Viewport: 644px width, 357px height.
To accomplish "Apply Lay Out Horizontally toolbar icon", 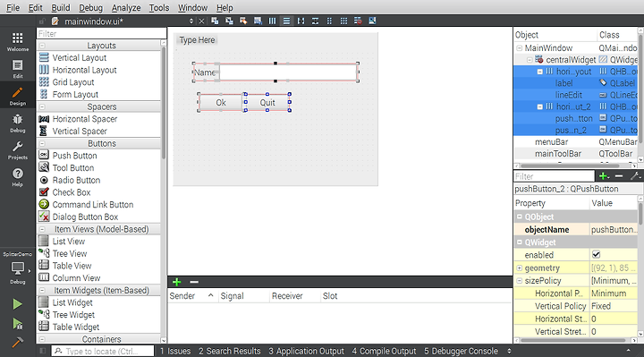I will point(272,21).
